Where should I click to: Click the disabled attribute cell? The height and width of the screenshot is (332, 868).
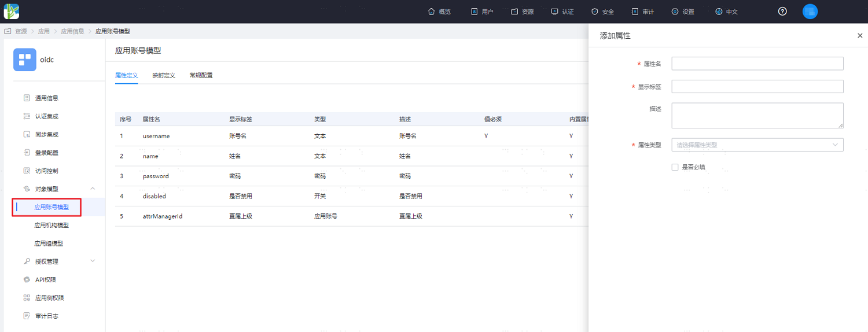click(x=155, y=196)
